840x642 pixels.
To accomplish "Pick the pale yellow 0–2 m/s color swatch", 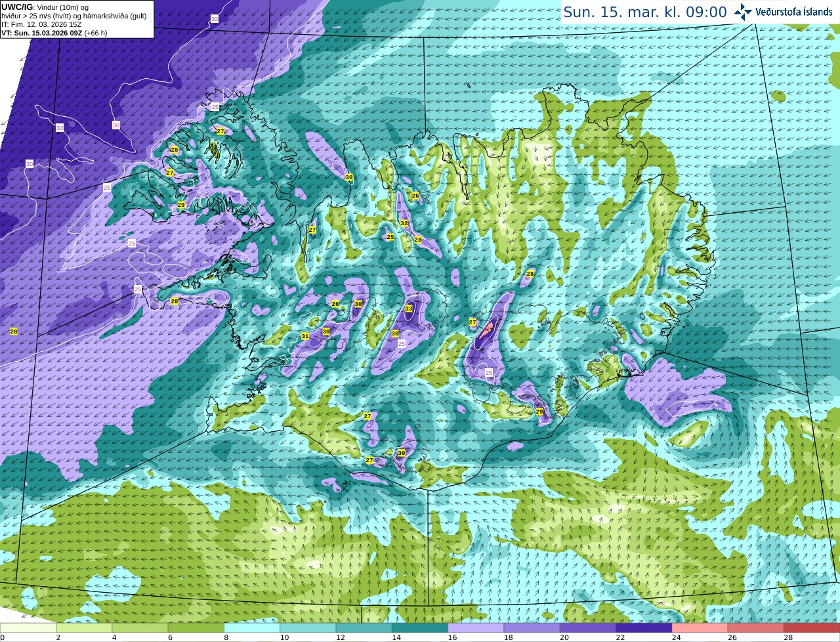I will point(28,628).
